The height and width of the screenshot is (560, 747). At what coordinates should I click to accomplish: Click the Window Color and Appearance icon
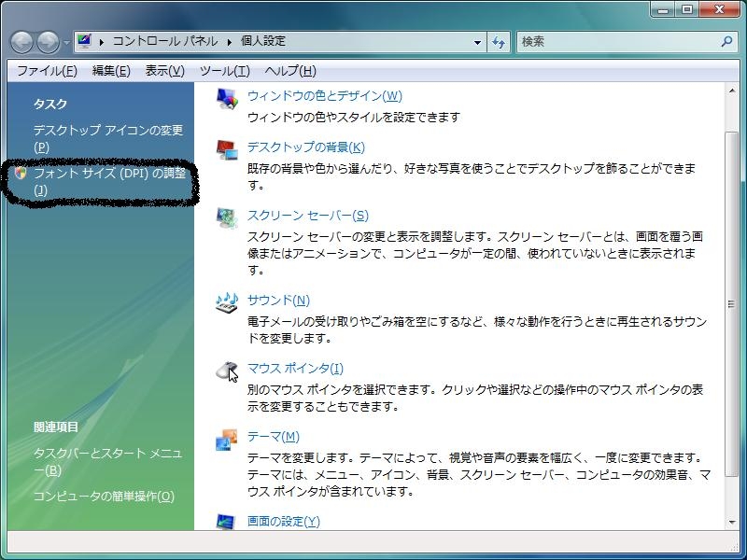click(x=227, y=99)
